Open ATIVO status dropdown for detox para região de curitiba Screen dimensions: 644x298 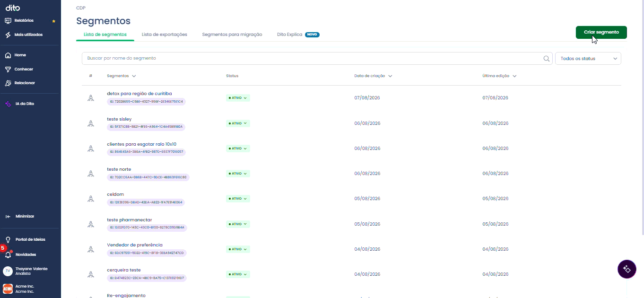238,98
